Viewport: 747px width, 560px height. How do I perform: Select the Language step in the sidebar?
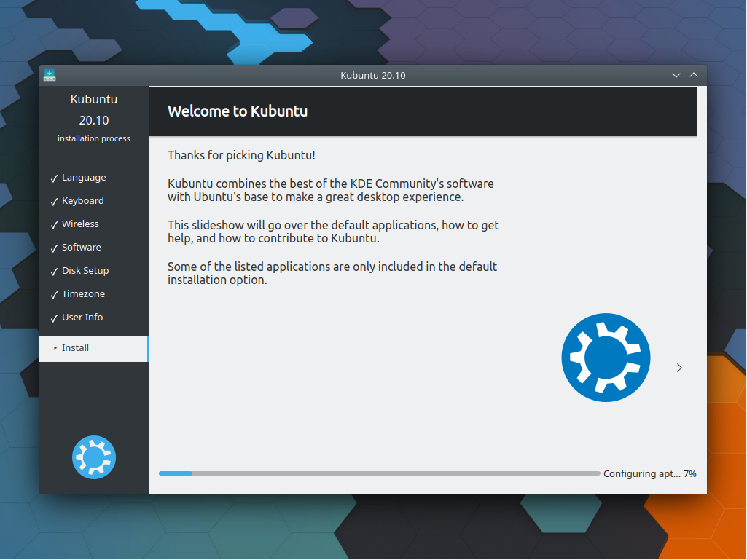[x=79, y=178]
